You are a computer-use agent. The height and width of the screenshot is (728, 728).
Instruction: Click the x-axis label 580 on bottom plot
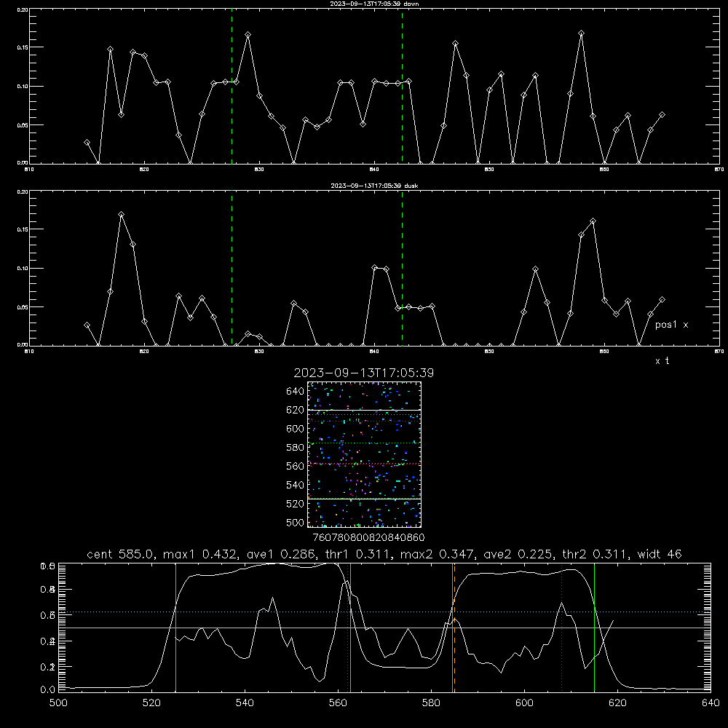tap(431, 703)
